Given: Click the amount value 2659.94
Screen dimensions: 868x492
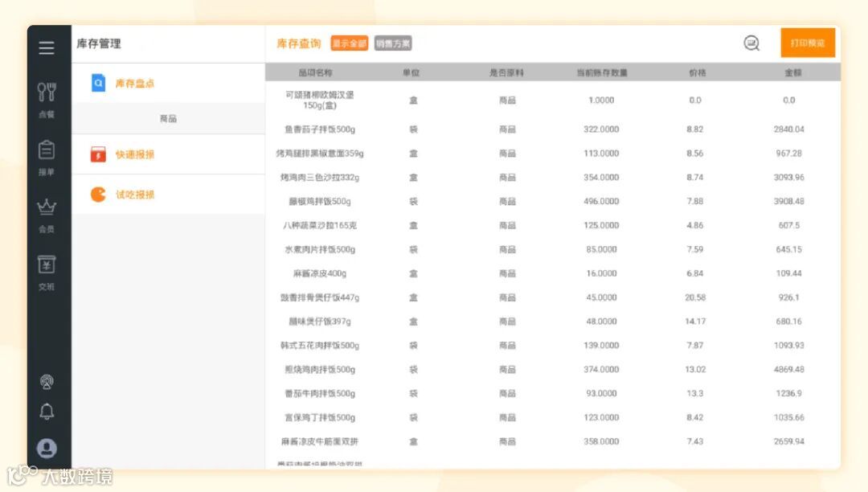Looking at the screenshot, I should click(789, 441).
